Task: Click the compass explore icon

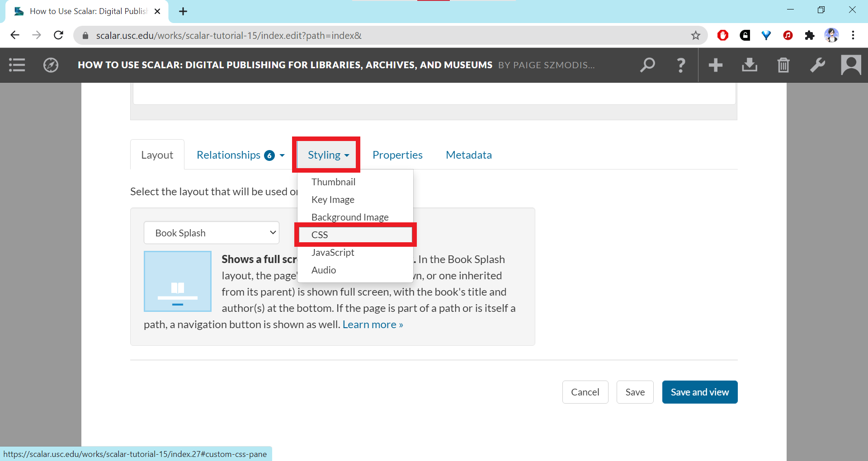Action: [51, 65]
